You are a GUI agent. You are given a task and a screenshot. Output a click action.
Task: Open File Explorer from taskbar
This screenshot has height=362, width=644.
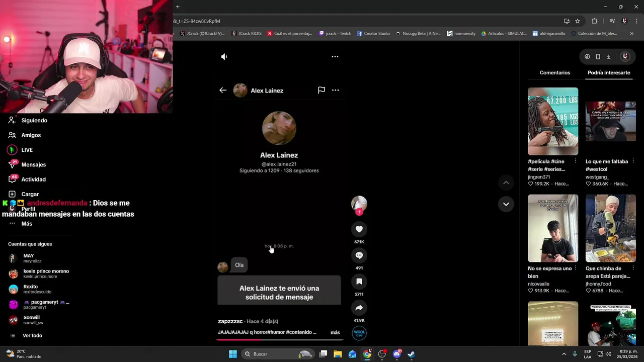(338, 354)
